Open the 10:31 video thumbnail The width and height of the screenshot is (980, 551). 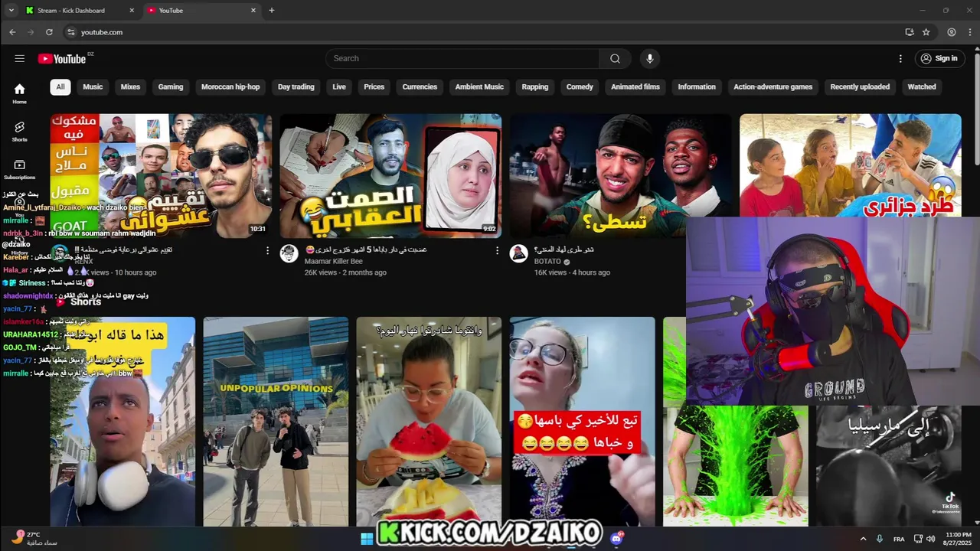pos(161,176)
